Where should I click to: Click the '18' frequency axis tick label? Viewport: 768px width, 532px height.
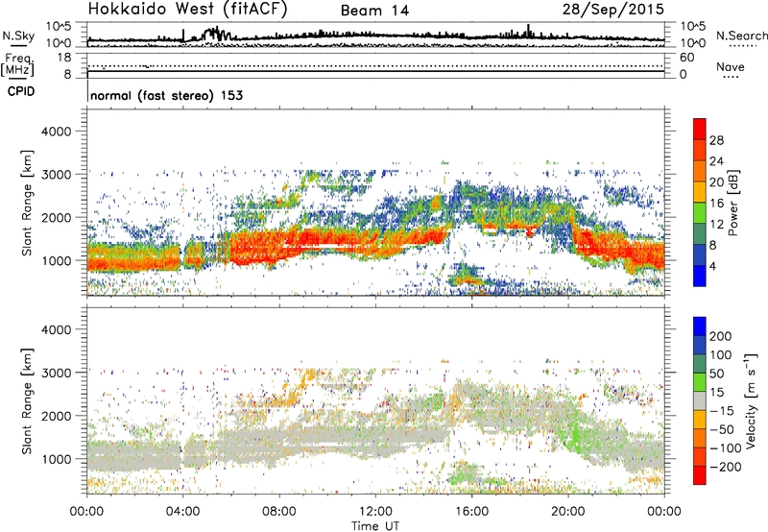click(64, 58)
